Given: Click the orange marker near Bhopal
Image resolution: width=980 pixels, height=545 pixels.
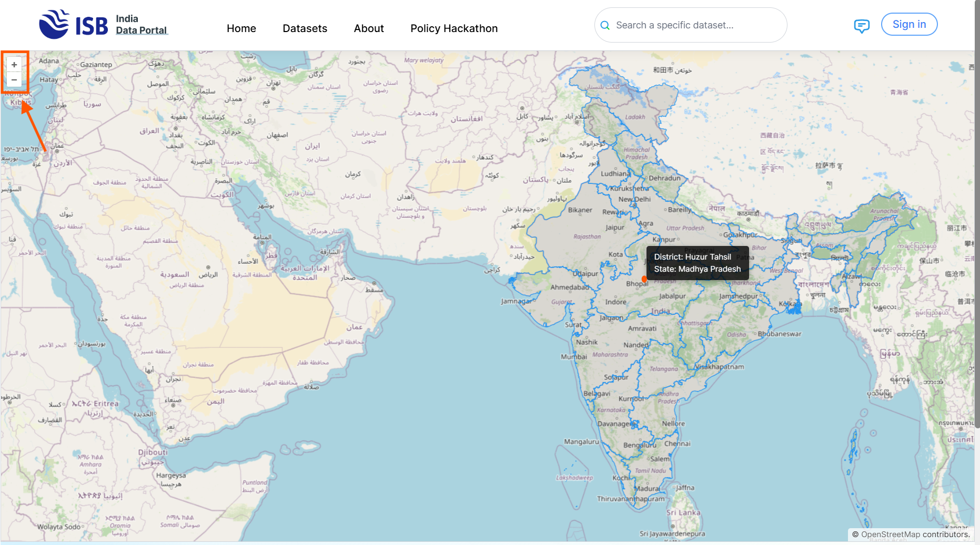Looking at the screenshot, I should 644,279.
